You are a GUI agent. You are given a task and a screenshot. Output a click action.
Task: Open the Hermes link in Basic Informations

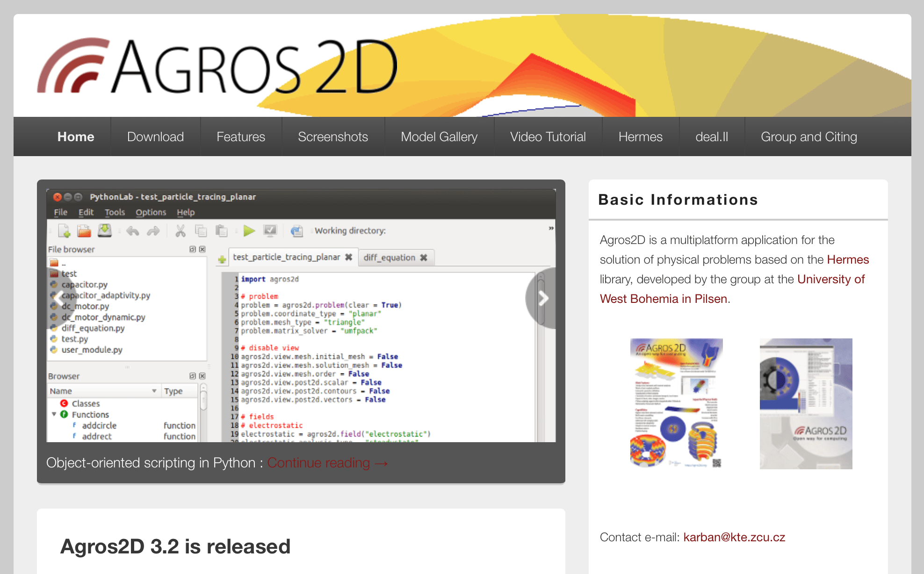point(848,259)
